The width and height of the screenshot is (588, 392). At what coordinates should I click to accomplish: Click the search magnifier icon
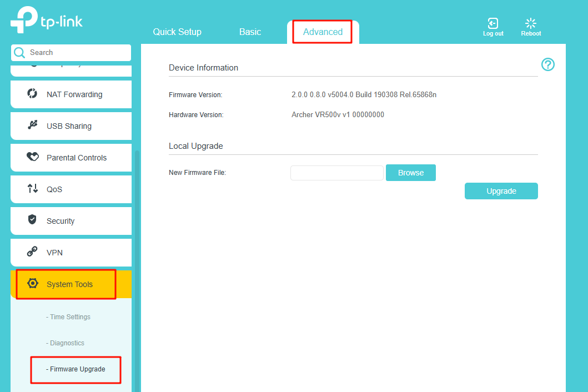19,53
